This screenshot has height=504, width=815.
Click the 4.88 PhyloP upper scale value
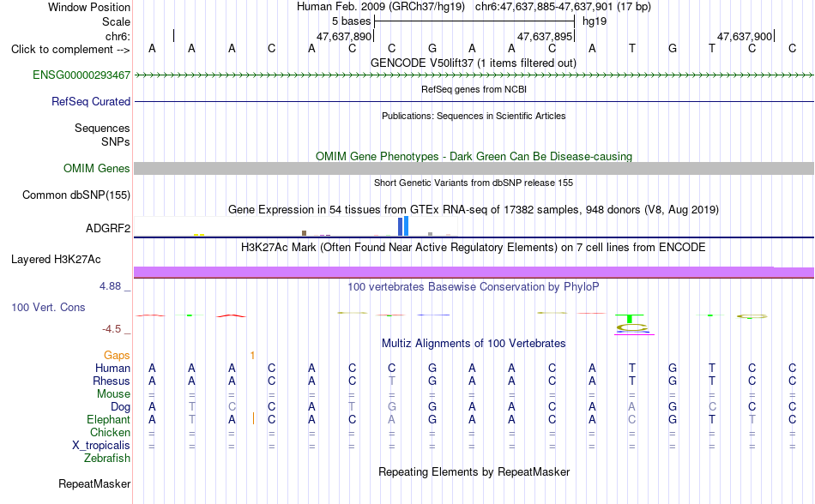coord(110,286)
